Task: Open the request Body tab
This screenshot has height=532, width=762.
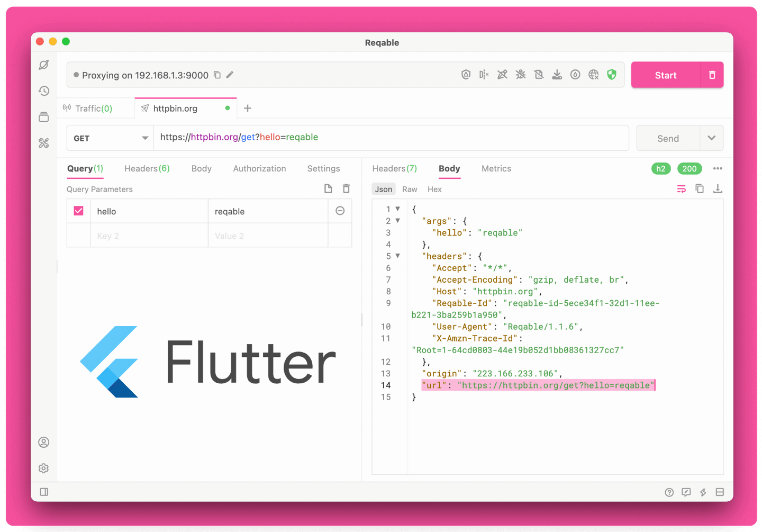Action: [202, 169]
